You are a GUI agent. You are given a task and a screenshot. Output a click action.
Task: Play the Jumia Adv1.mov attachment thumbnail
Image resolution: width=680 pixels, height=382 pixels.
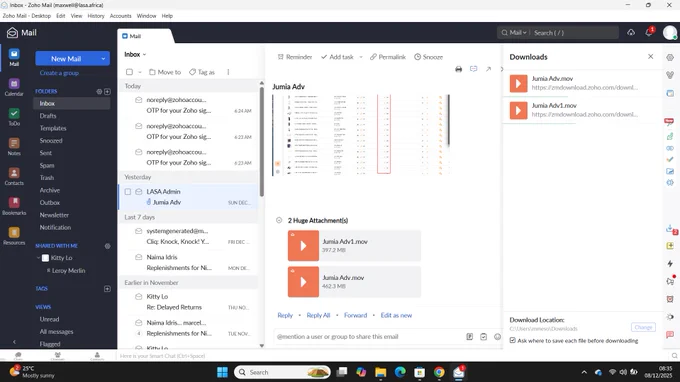(303, 246)
